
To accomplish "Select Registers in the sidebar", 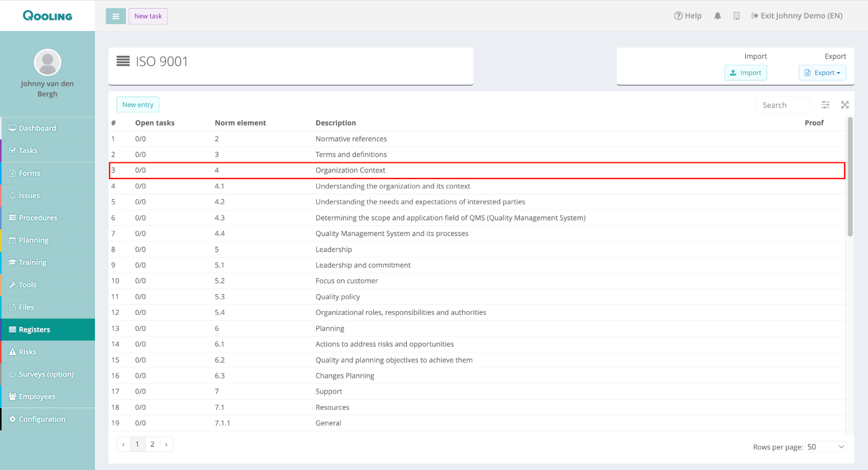I will click(x=48, y=329).
